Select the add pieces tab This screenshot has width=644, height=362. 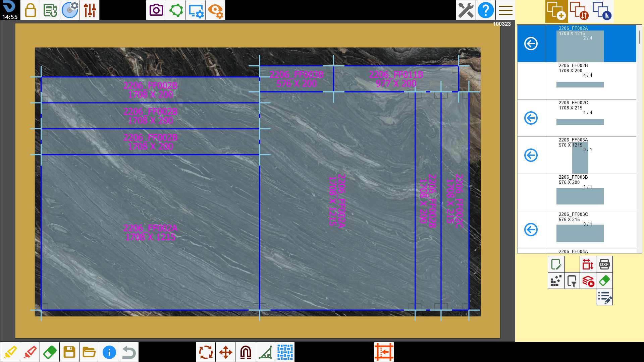click(556, 11)
